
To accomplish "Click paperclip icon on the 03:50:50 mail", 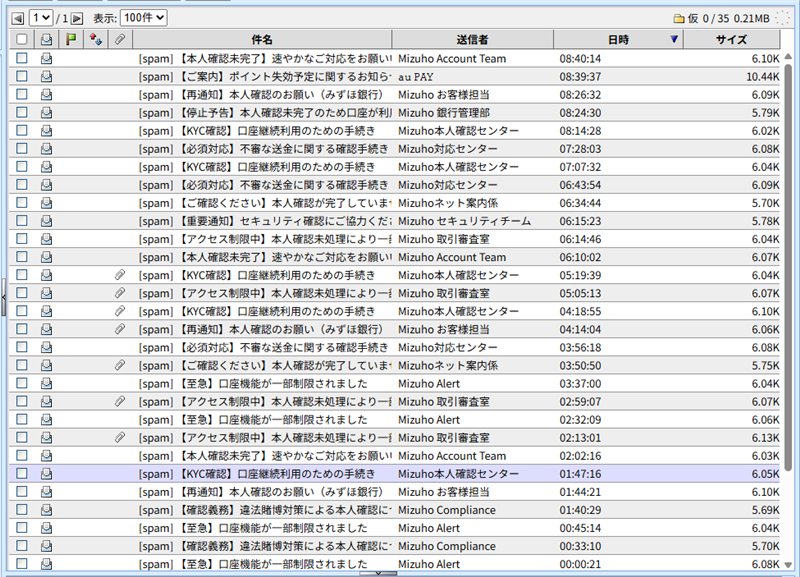I will [120, 365].
